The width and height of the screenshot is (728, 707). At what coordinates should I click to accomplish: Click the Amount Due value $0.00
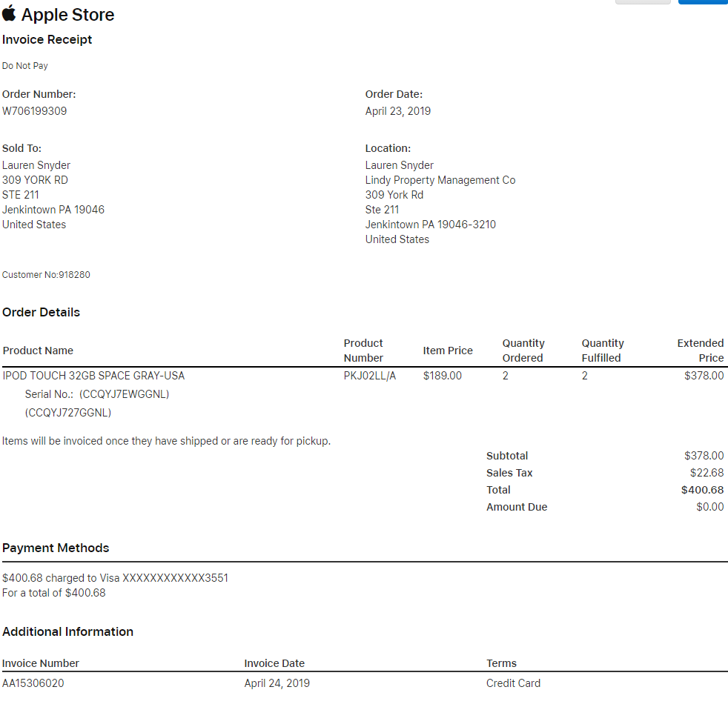(709, 507)
